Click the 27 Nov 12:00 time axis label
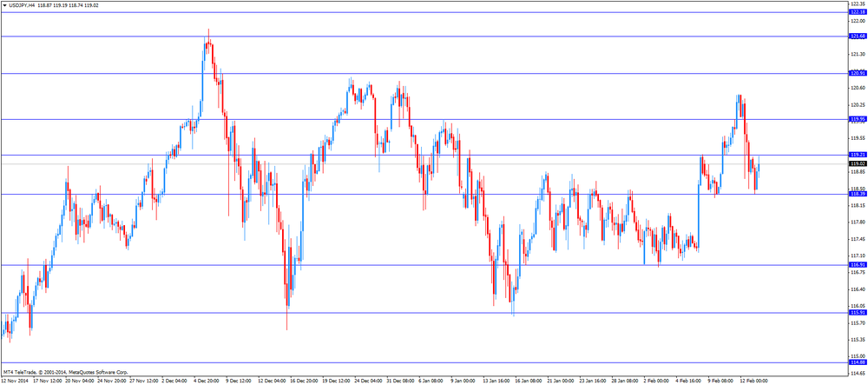The height and width of the screenshot is (385, 868). 144,382
